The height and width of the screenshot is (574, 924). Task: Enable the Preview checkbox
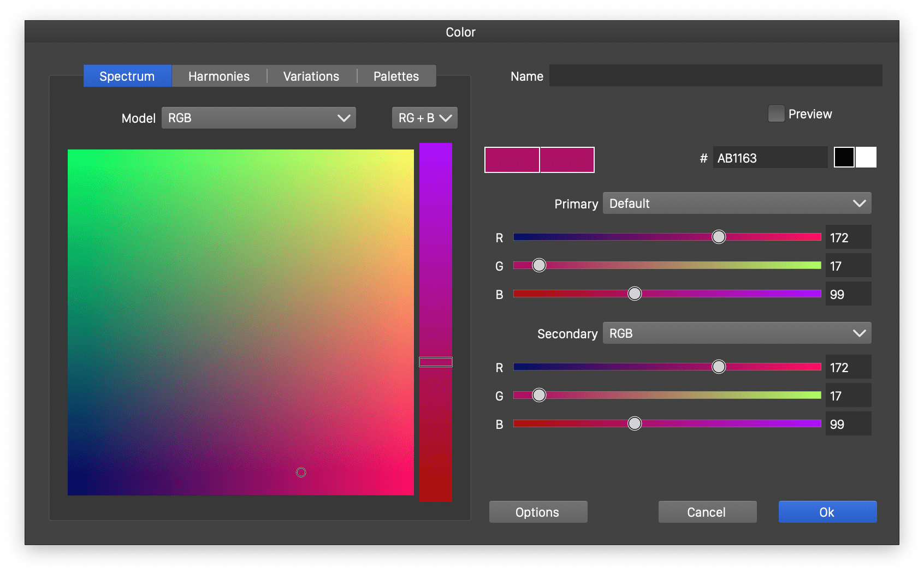tap(776, 113)
